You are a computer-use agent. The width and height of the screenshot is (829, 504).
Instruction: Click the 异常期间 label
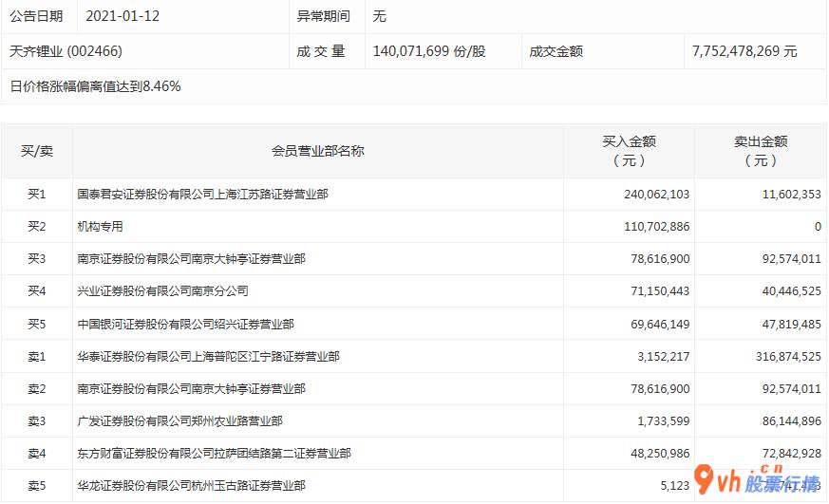[x=323, y=16]
